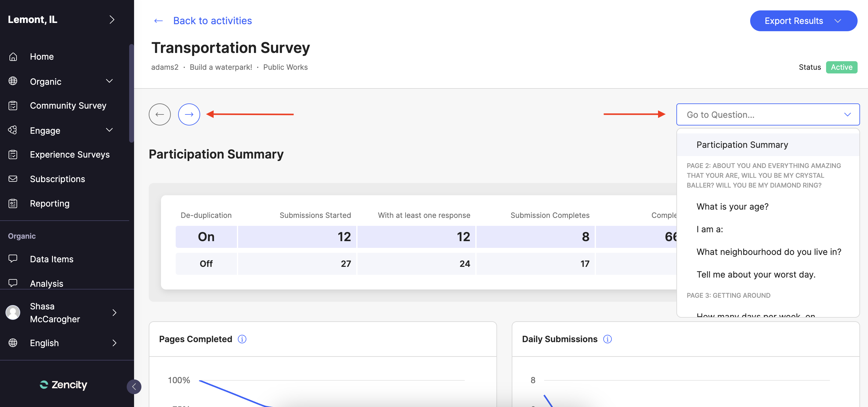Click Daily Submissions info icon
868x407 pixels.
(x=607, y=339)
